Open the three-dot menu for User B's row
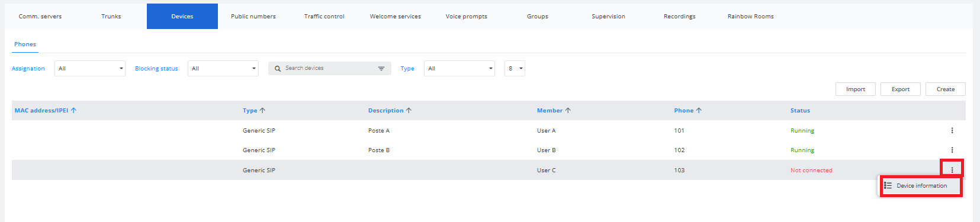The image size is (980, 222). tap(952, 150)
